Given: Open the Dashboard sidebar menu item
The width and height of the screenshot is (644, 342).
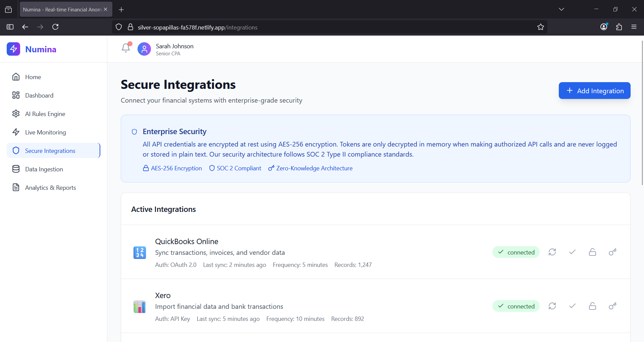Looking at the screenshot, I should (39, 96).
